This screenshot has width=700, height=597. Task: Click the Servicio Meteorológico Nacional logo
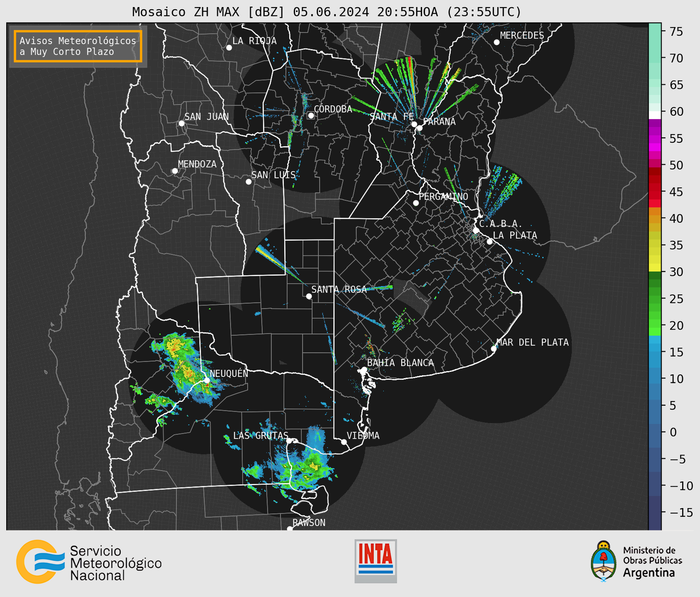click(x=89, y=562)
